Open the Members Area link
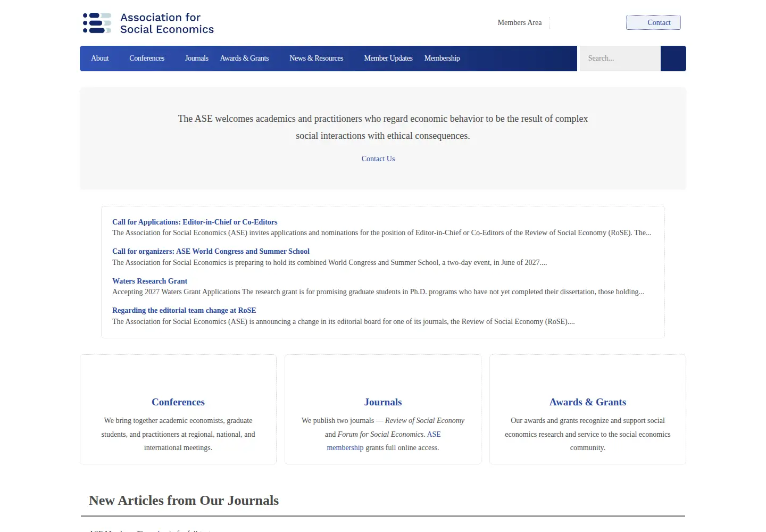Viewport: 766px width, 532px height. 520,22
